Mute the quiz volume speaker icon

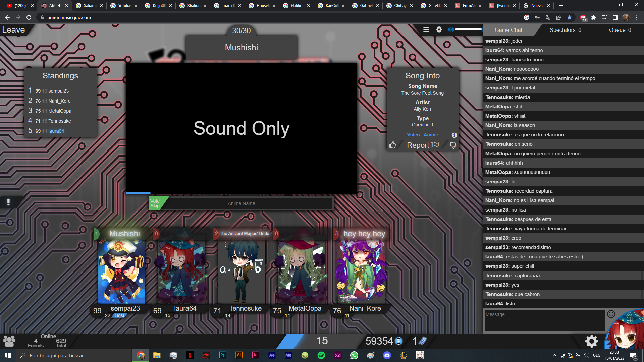pyautogui.click(x=450, y=30)
